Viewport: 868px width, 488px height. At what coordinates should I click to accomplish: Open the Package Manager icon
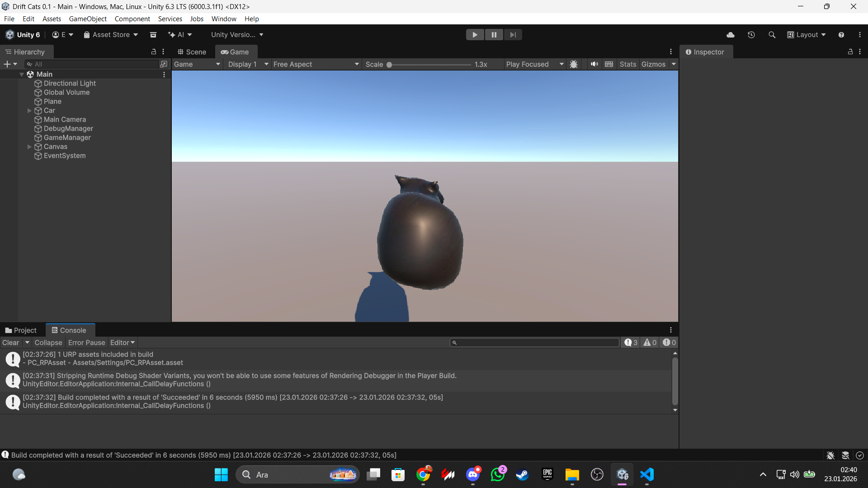point(153,35)
